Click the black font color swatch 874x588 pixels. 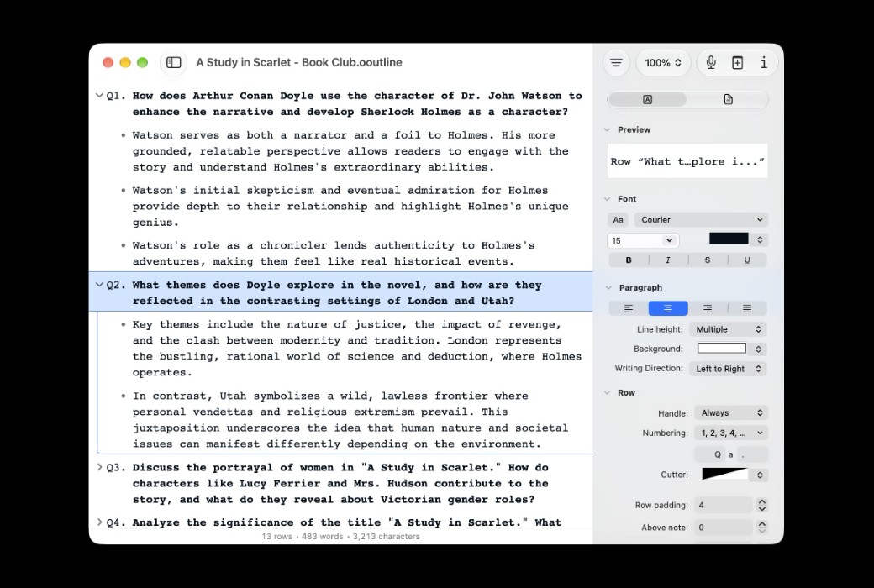tap(729, 239)
